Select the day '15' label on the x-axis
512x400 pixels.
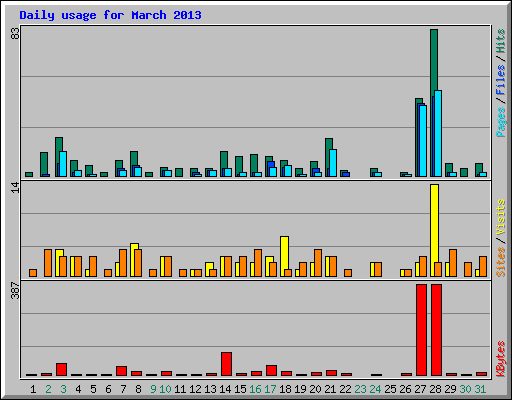240,389
